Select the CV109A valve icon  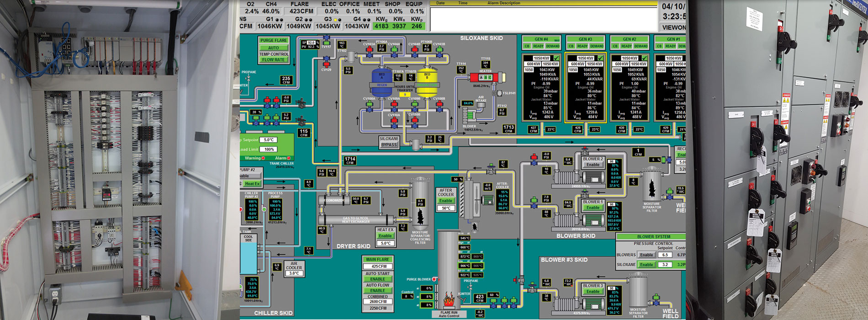[394, 106]
